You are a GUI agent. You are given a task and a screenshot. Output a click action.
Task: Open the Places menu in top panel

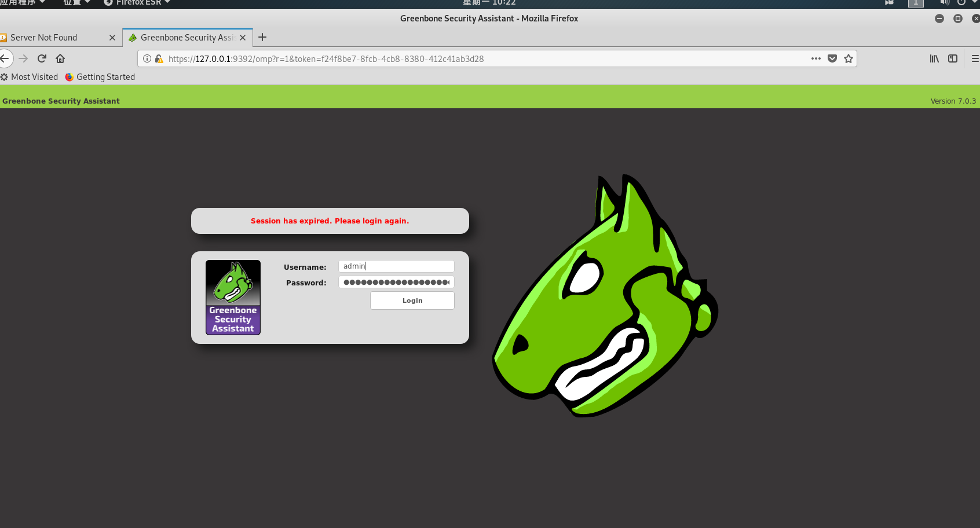(x=77, y=2)
